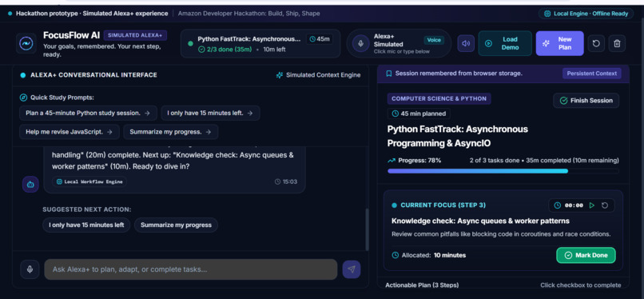Select prompt Summarize my progress with arrow

(170, 132)
